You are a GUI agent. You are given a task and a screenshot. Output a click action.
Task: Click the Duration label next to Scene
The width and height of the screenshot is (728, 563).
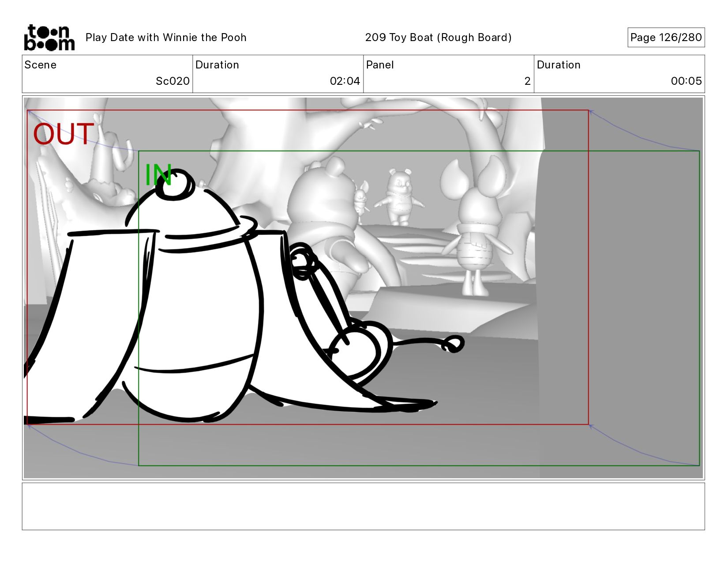[217, 65]
